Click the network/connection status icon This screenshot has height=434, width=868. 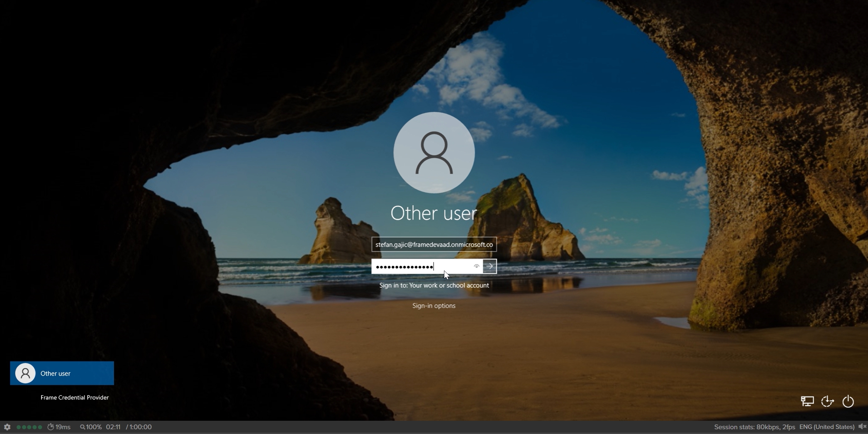807,401
